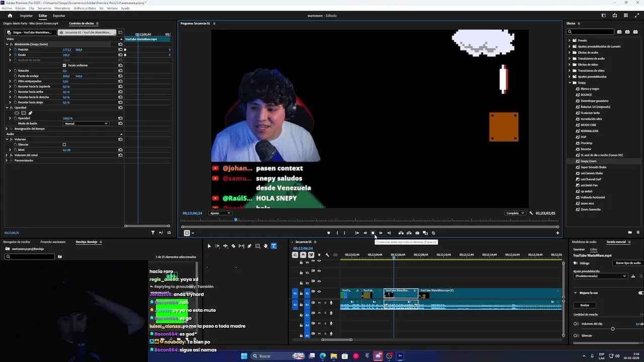The image size is (644, 362).
Task: Click the Realzar button
Action: (x=585, y=305)
